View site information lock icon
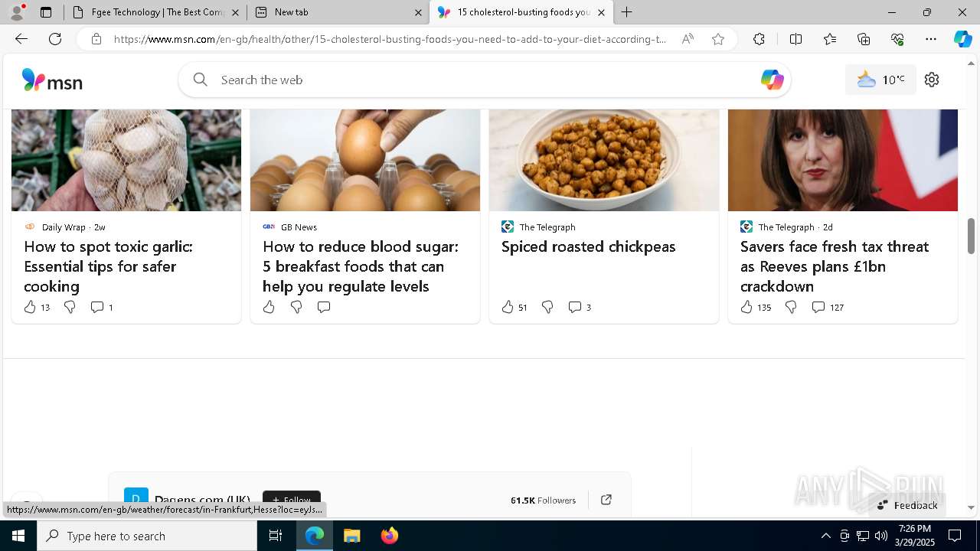The image size is (980, 551). point(96,39)
